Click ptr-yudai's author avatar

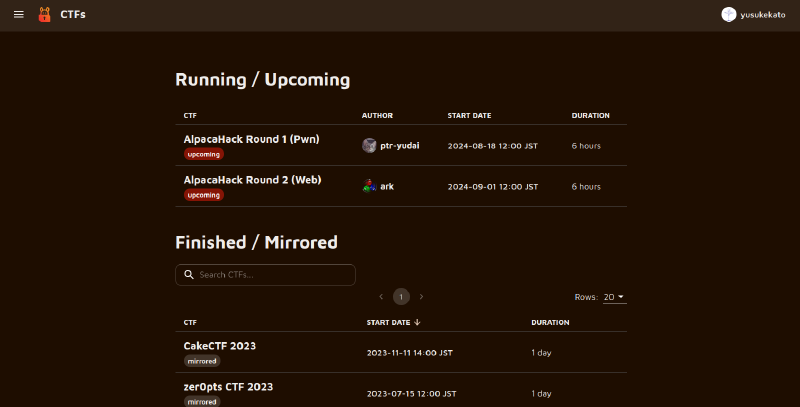pyautogui.click(x=369, y=145)
